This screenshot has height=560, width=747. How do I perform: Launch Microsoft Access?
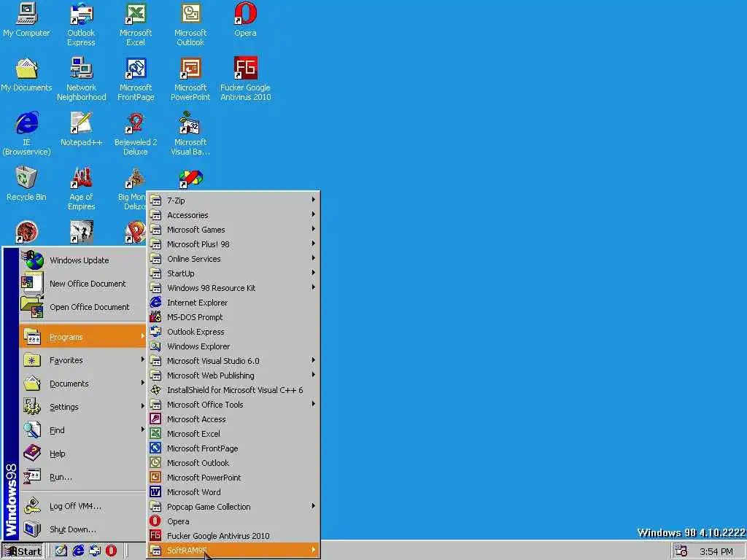[233, 419]
